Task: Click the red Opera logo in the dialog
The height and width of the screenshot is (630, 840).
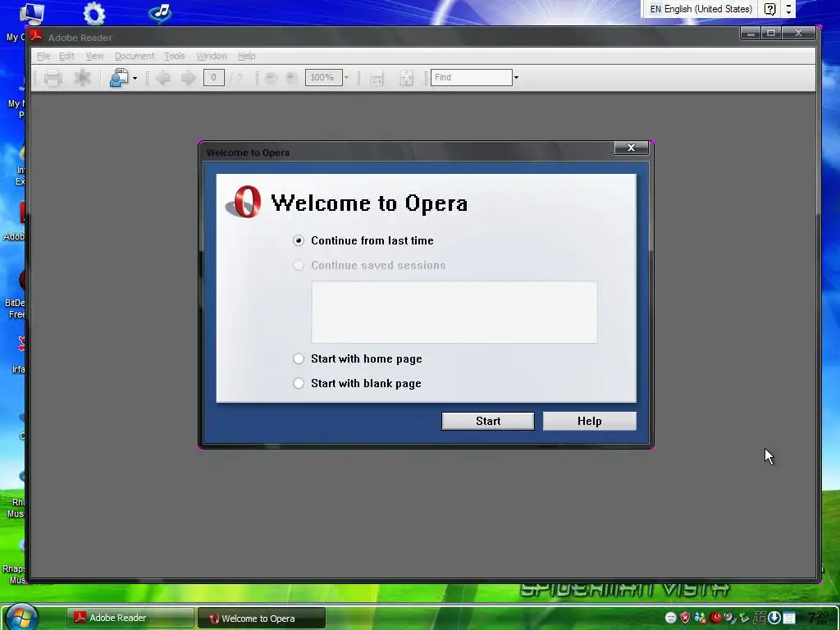Action: tap(244, 202)
